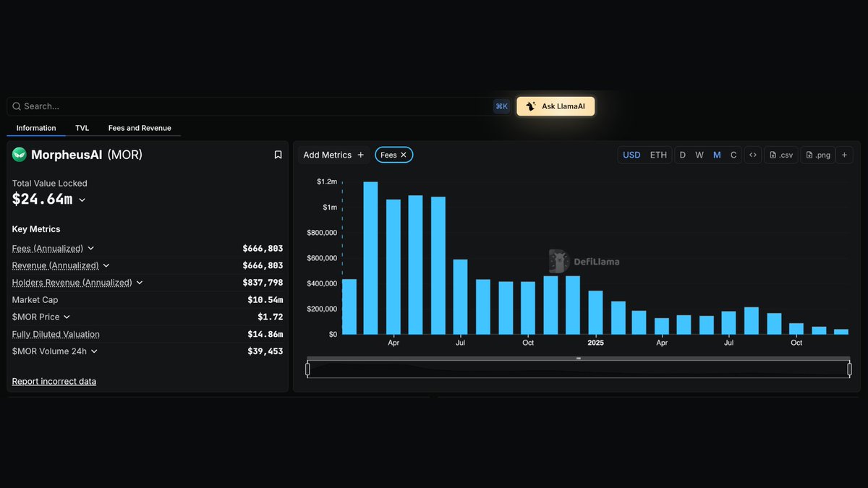
Task: Open the embed code <> icon
Action: pos(752,154)
